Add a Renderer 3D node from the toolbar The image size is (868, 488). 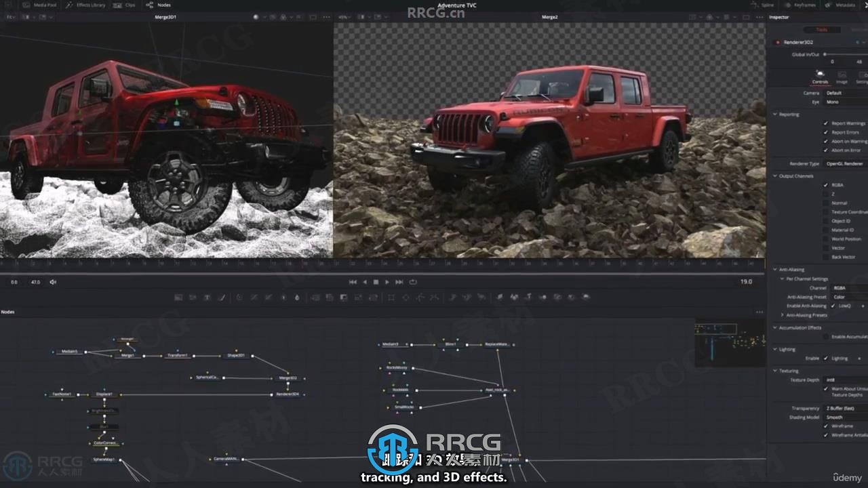pos(587,297)
